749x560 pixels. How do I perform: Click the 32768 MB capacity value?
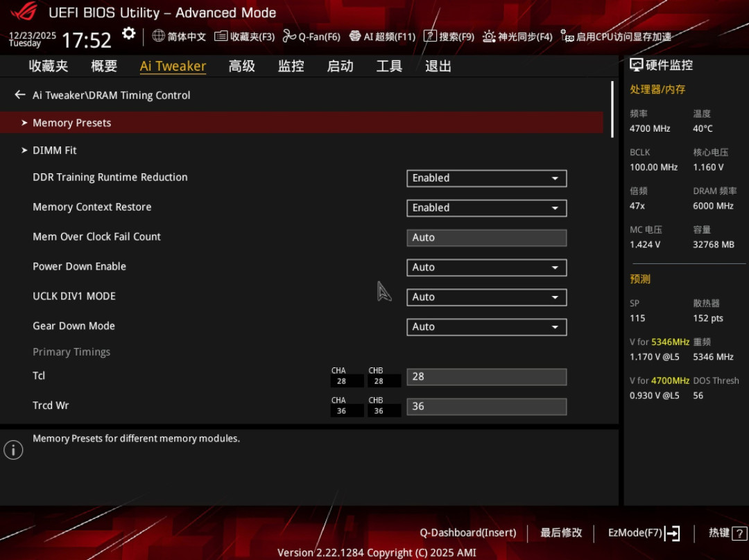tap(714, 245)
